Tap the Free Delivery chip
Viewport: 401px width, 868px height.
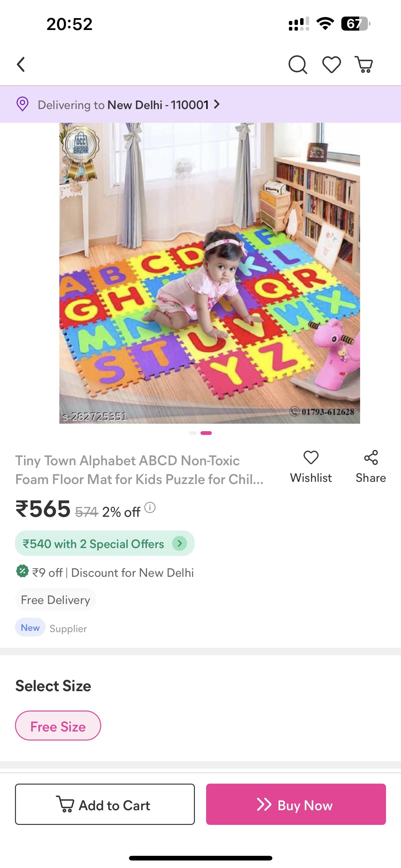[x=56, y=600]
